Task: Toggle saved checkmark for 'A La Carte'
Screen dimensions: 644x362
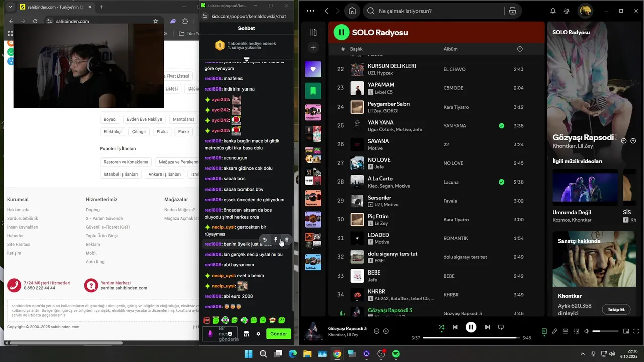Action: [x=501, y=182]
